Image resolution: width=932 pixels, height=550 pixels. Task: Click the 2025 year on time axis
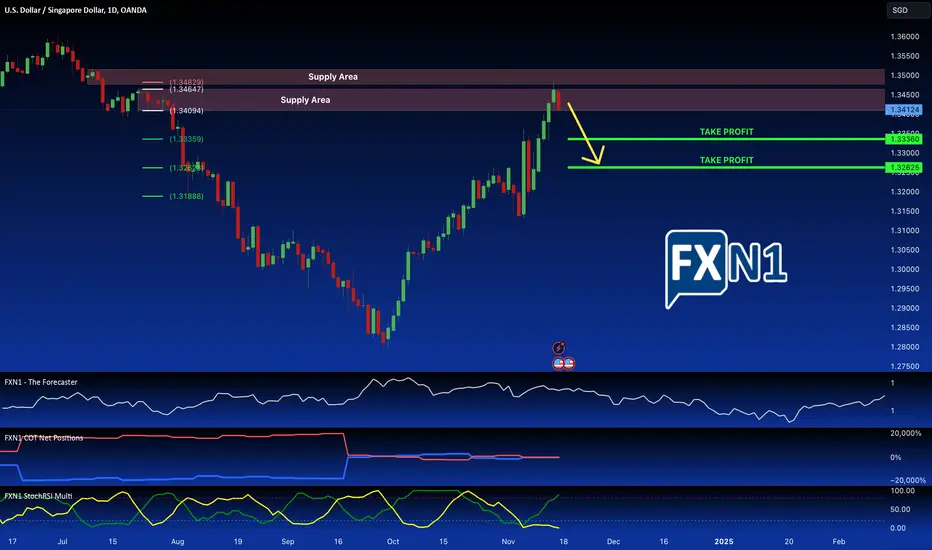(723, 542)
